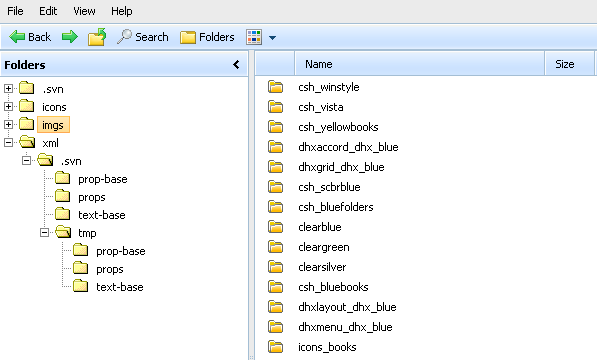This screenshot has width=597, height=360.
Task: Select the csh_yellowbooks name text
Action: pos(338,127)
